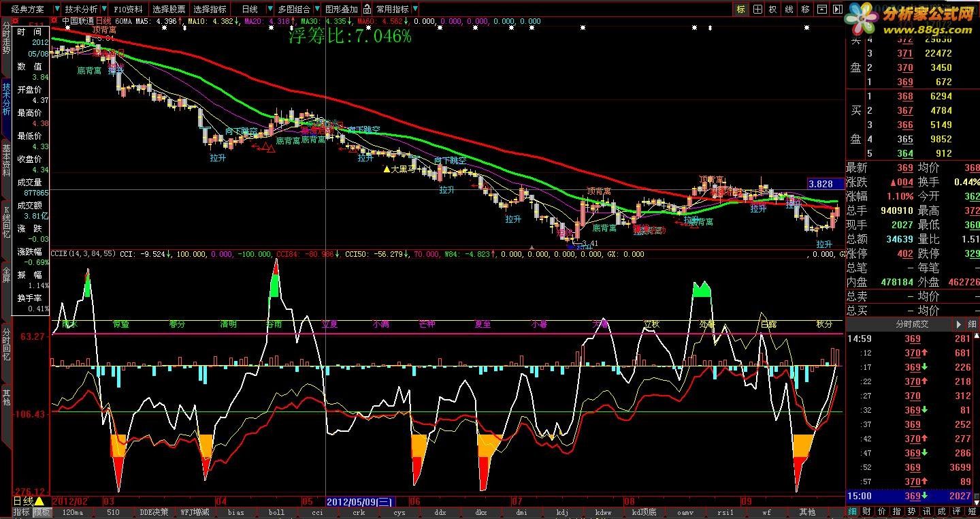Select the 财 finance tab at bottom right

[866, 512]
